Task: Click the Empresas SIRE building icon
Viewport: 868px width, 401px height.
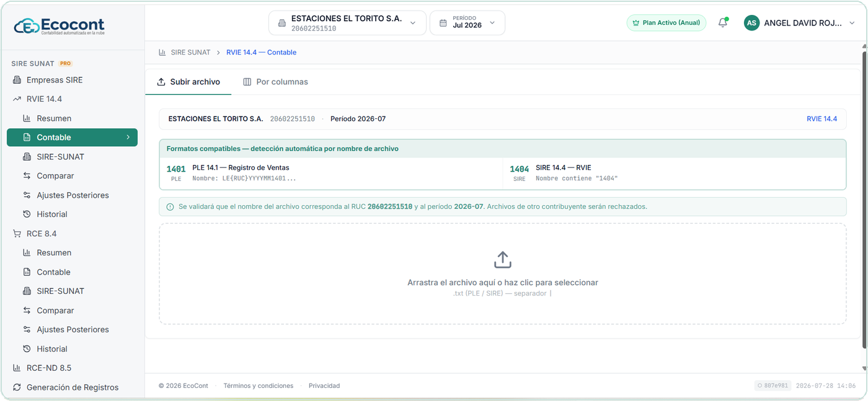Action: pos(17,80)
